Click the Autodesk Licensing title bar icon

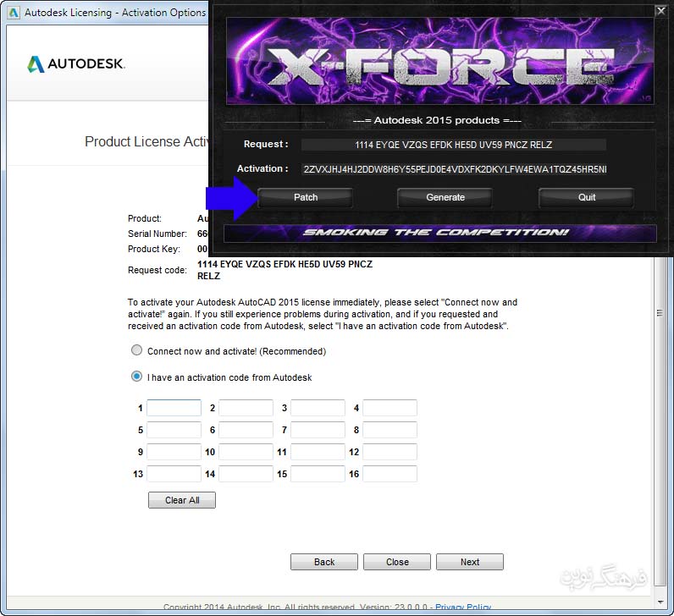click(14, 13)
